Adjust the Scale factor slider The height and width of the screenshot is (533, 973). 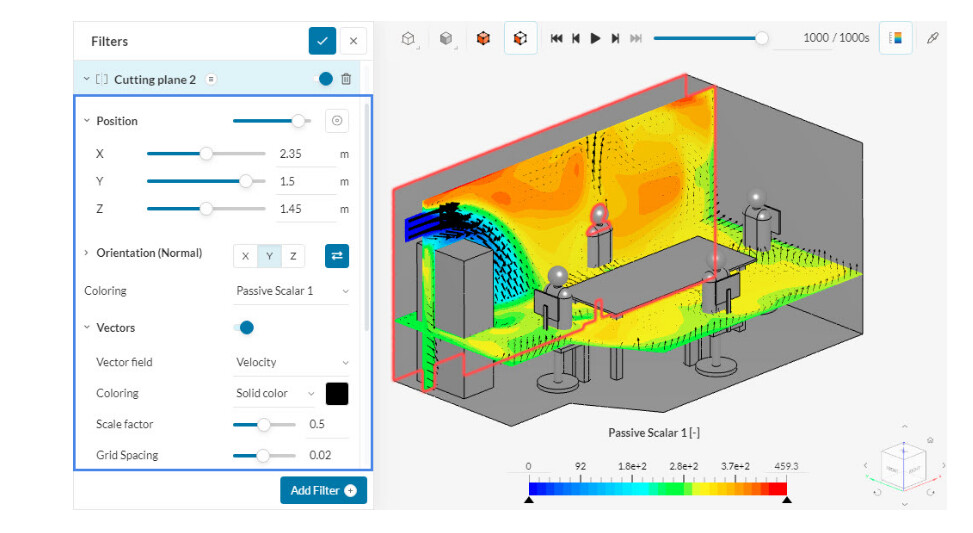coord(264,424)
